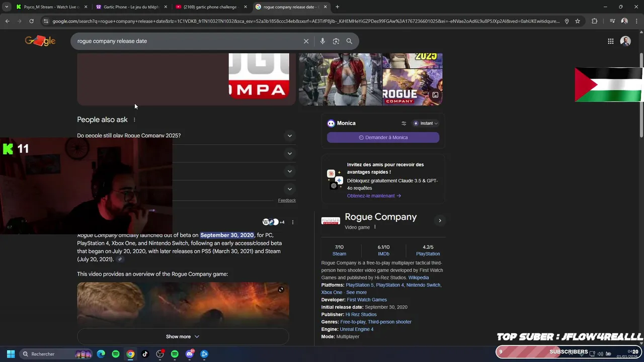Viewport: 644px width, 362px height.
Task: Click PlayStation 5 platform link
Action: point(359,285)
